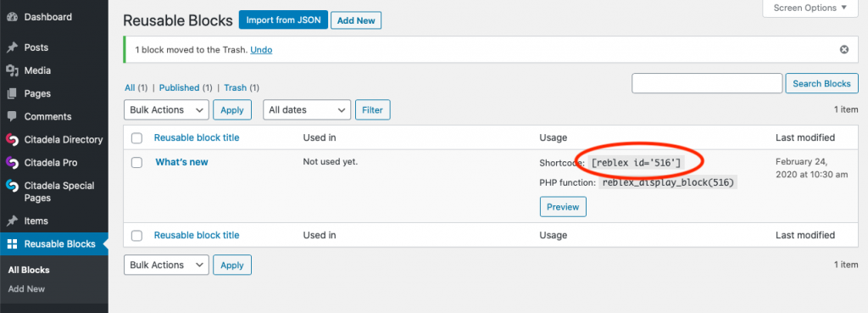The image size is (868, 313).
Task: Click the Filter button
Action: pos(373,109)
